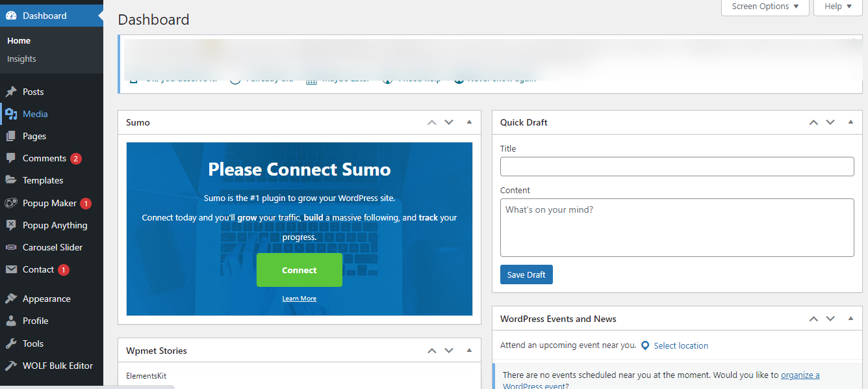Open Insights under Dashboard

[21, 59]
